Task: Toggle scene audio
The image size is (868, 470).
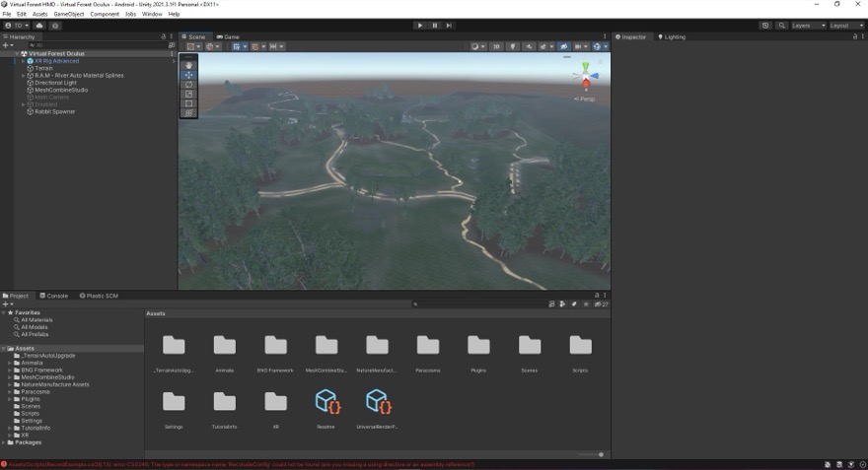Action: 529,46
